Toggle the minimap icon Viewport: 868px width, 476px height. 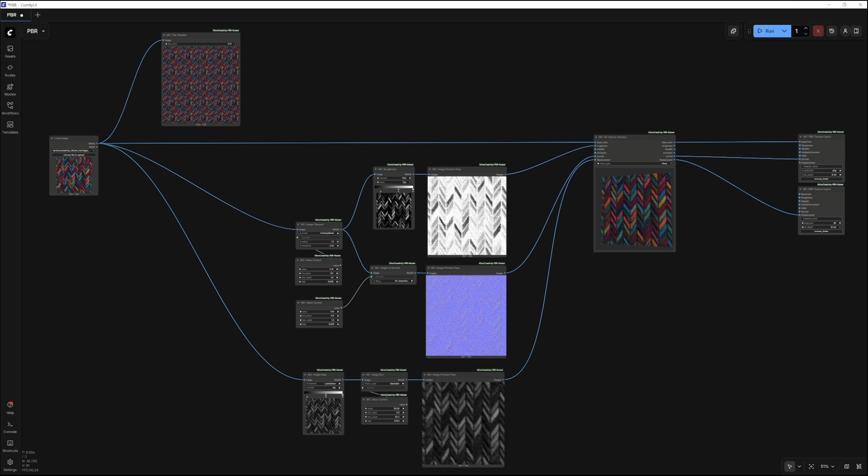[x=847, y=466]
